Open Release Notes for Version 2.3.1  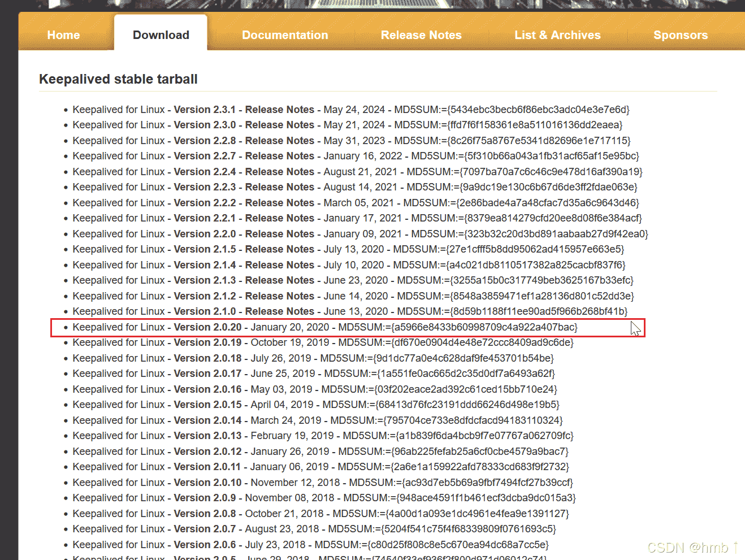click(x=280, y=110)
